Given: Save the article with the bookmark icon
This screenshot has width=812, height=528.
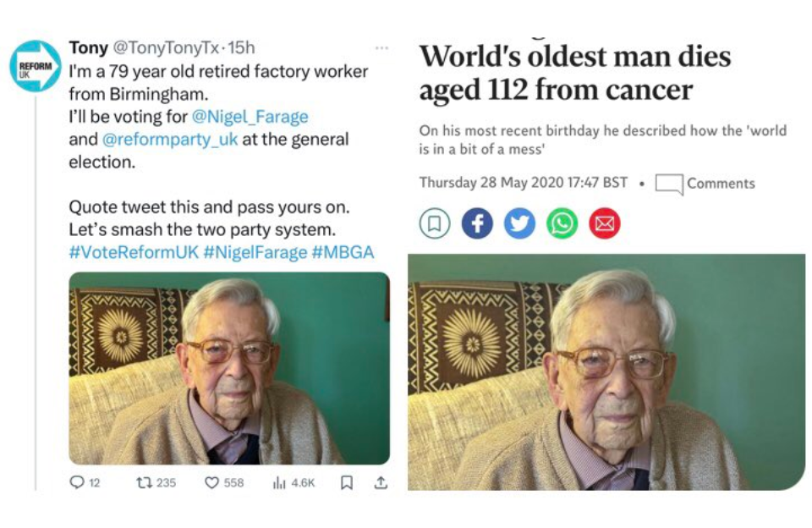Looking at the screenshot, I should tap(435, 223).
